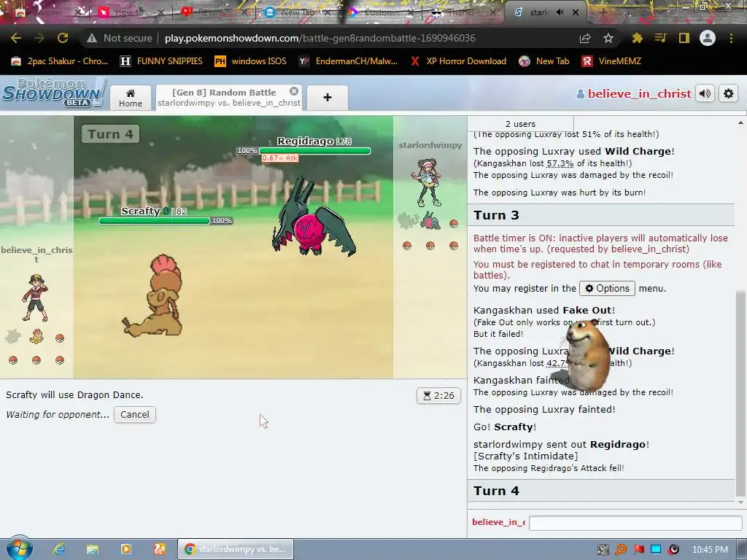Click the Scrafty team icon in your party
This screenshot has height=560, width=747.
pos(36,337)
